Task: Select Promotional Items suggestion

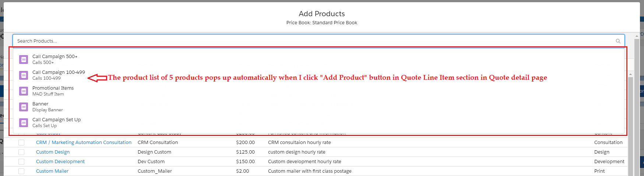Action: (x=53, y=88)
